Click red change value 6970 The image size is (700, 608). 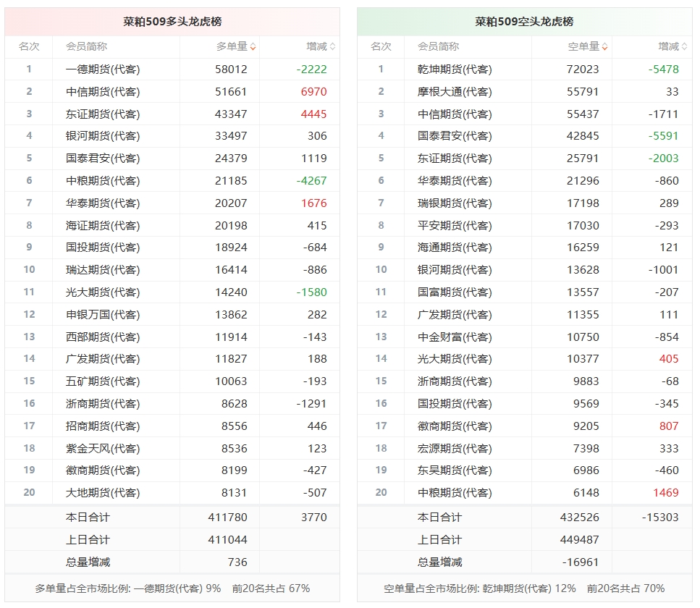click(314, 91)
